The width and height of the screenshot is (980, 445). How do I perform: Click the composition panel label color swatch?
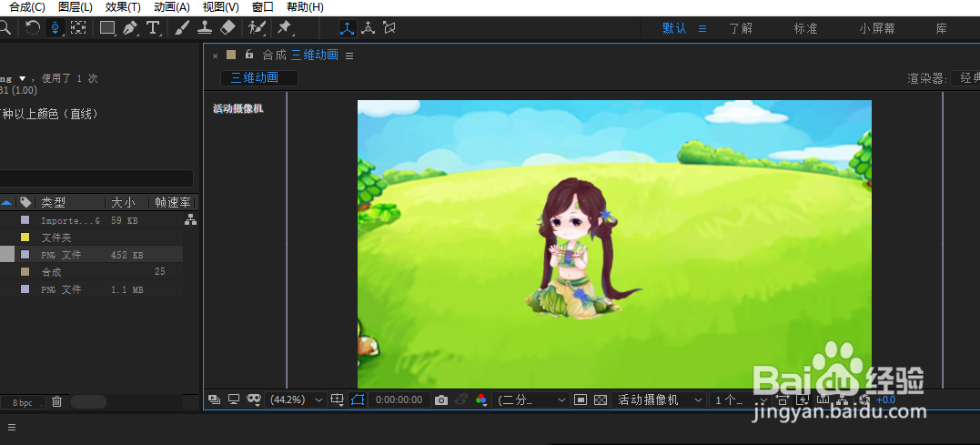[231, 55]
